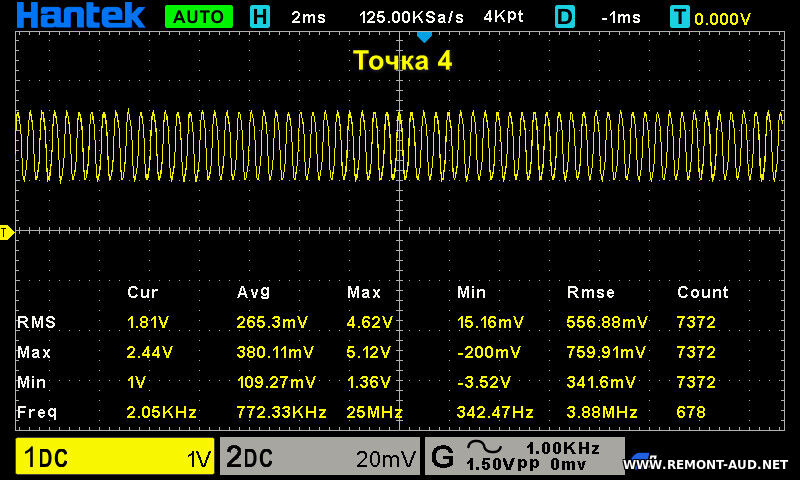Click the Freq current value 2.05KHz
Screen dimensions: 800x480
click(161, 412)
